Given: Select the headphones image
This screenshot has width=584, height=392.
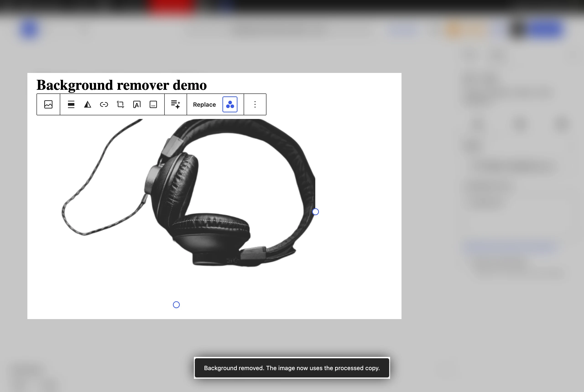Looking at the screenshot, I should click(x=176, y=211).
